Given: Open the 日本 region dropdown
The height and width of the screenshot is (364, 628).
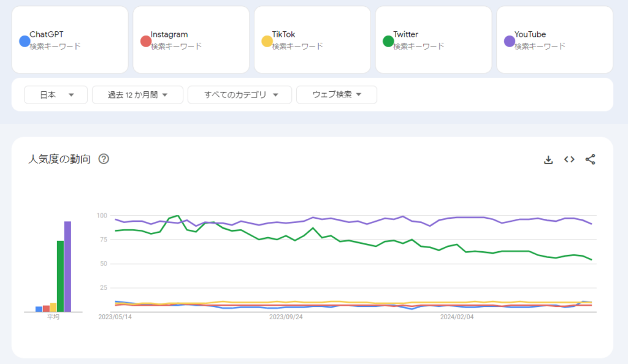Looking at the screenshot, I should click(x=56, y=95).
